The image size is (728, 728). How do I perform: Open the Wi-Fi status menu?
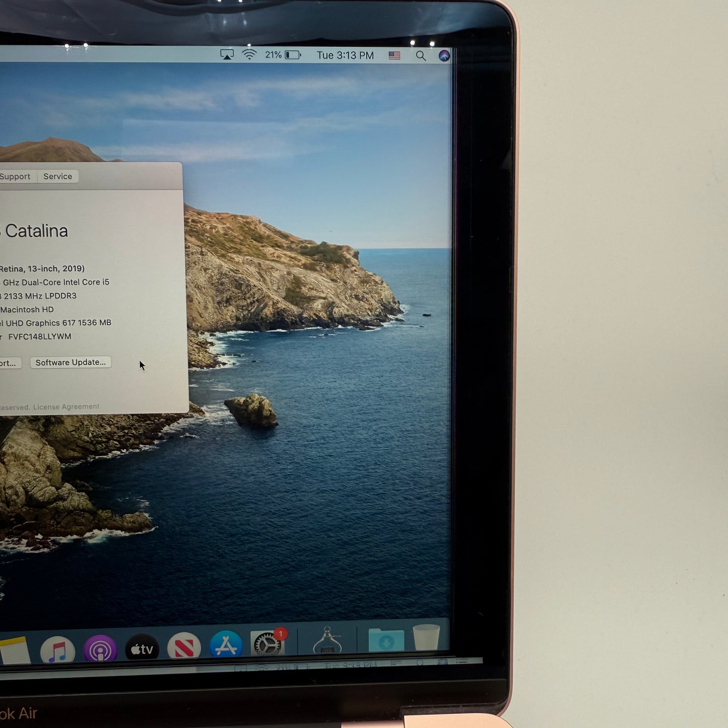(x=249, y=54)
